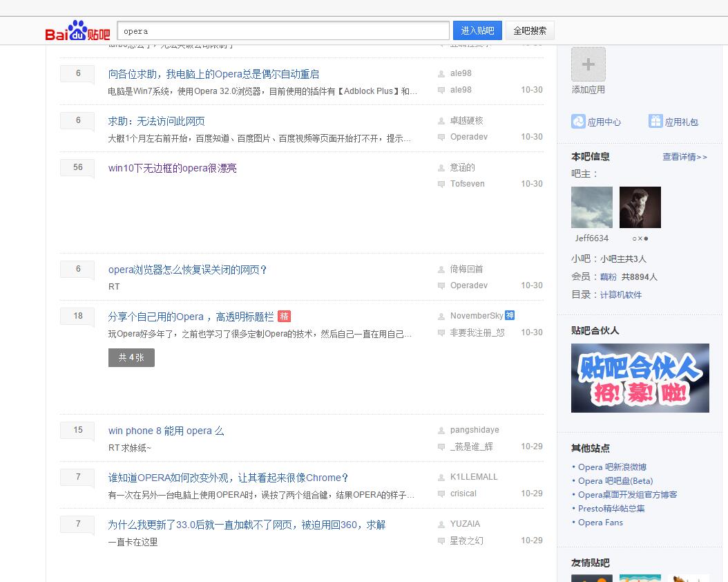
Task: Open the post 为什么我更新了33.0后就一直加载不了网页
Action: (x=247, y=525)
